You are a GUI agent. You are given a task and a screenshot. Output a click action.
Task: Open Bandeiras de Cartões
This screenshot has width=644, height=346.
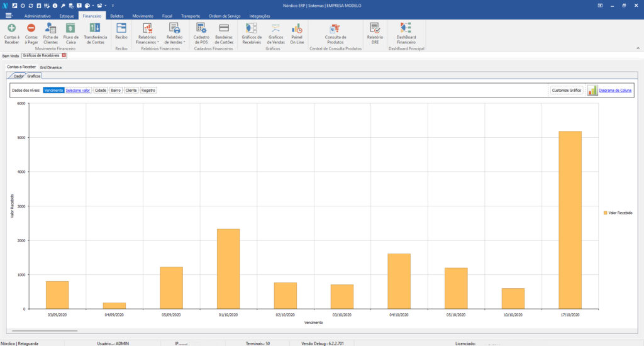[224, 33]
